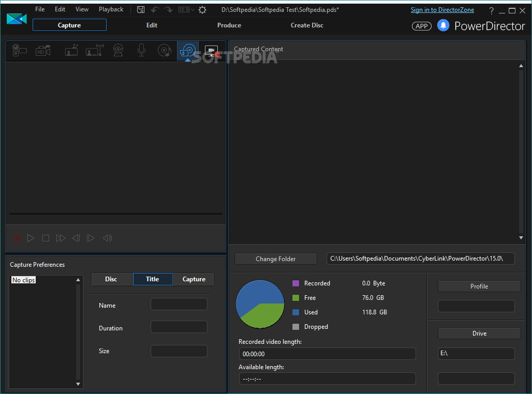Open the Playback menu
This screenshot has height=394, width=532.
coord(111,9)
